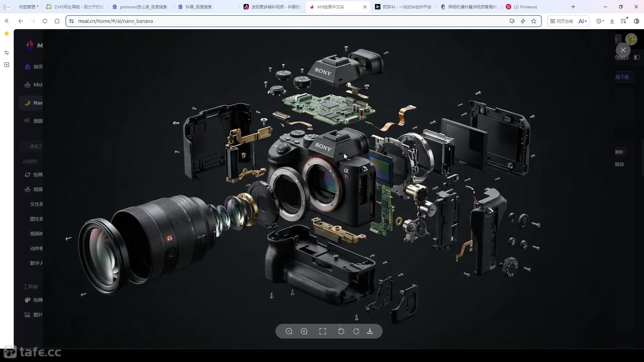The width and height of the screenshot is (644, 362).
Task: Click the browser profile icon at far right
Action: 637,21
